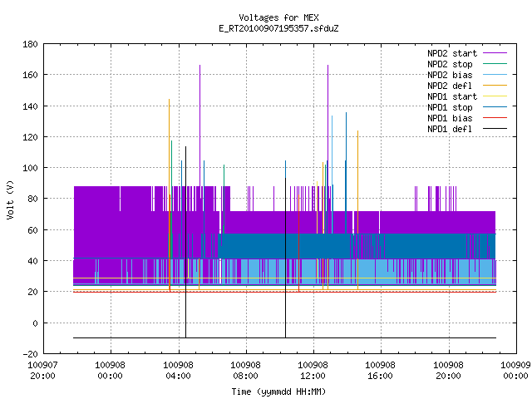Click the 180 y-axis tick label
532x399 pixels.
coord(30,44)
